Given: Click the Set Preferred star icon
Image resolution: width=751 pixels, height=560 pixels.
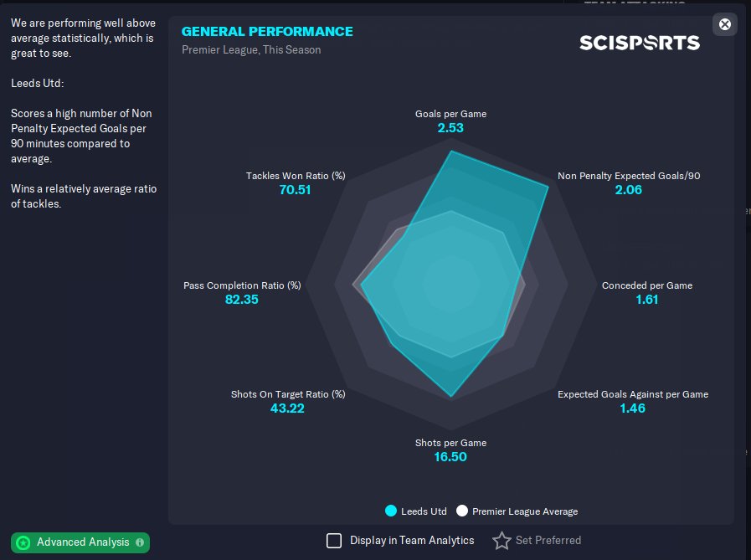Looking at the screenshot, I should [502, 541].
